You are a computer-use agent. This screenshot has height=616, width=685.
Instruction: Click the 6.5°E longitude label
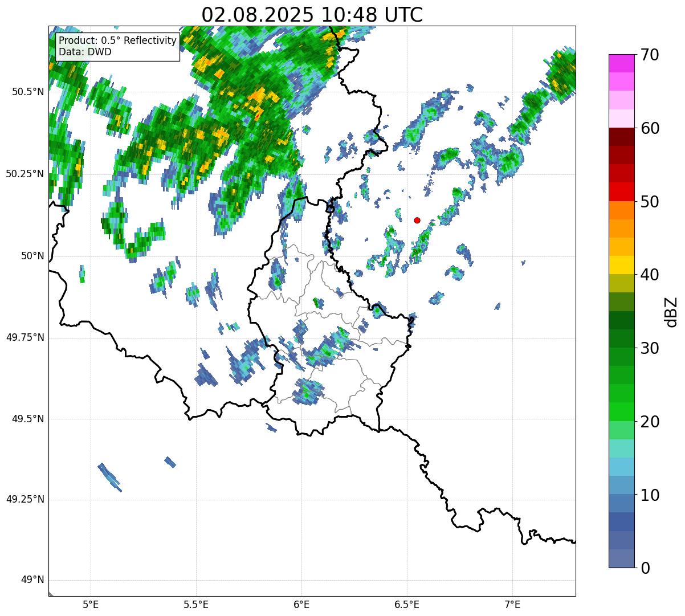pyautogui.click(x=407, y=604)
